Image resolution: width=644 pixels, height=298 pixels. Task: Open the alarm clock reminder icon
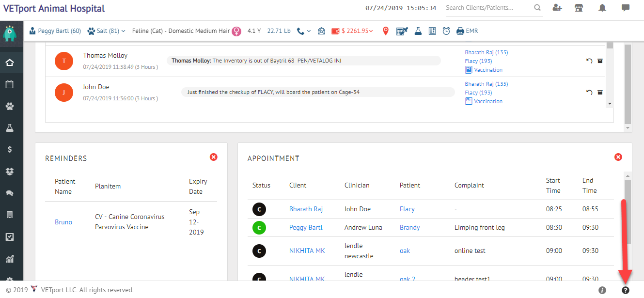tap(446, 31)
